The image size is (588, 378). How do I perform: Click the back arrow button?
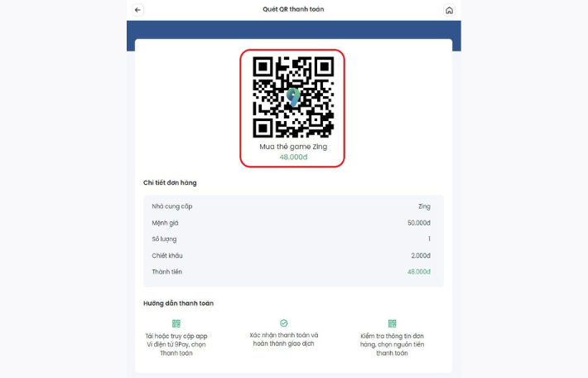137,10
